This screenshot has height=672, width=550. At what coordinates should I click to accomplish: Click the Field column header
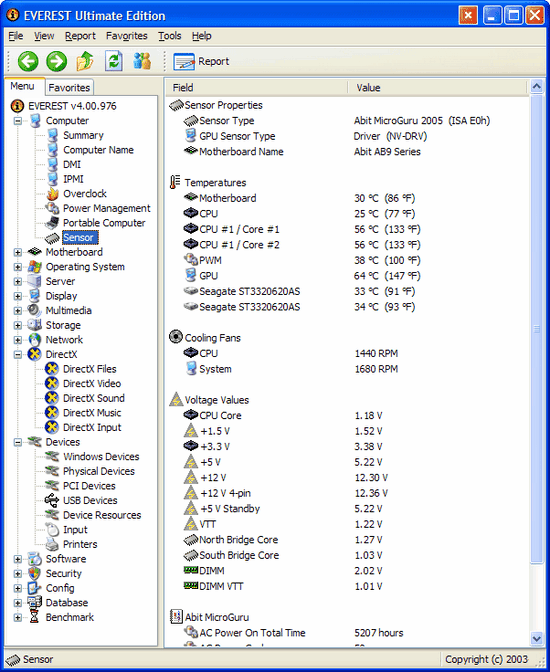(x=256, y=87)
